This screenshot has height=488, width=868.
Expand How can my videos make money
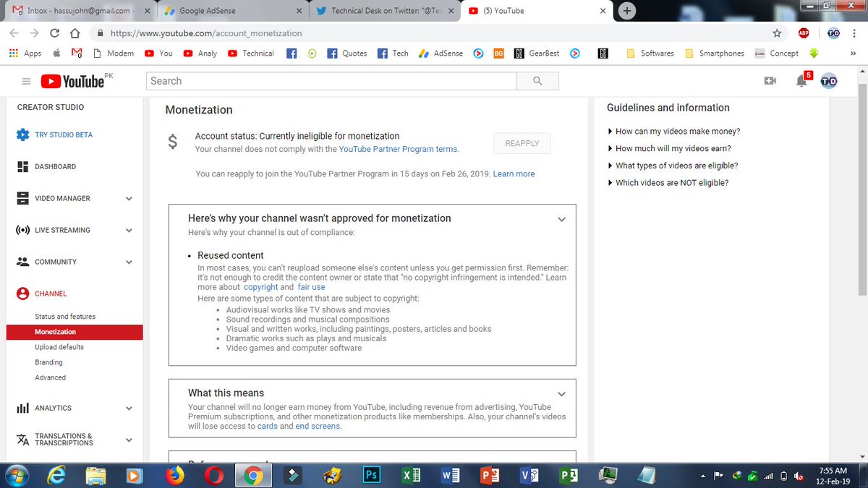tap(673, 132)
